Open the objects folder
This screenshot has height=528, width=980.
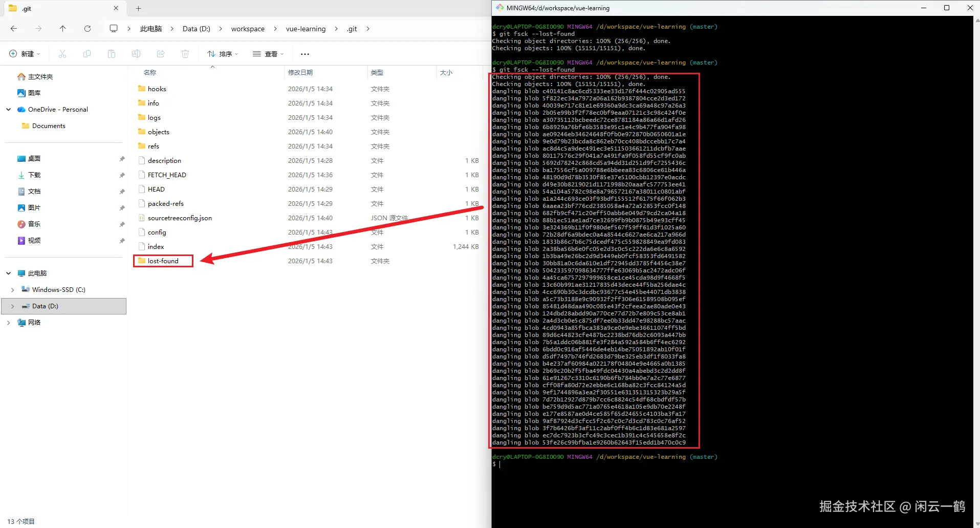[x=158, y=132]
